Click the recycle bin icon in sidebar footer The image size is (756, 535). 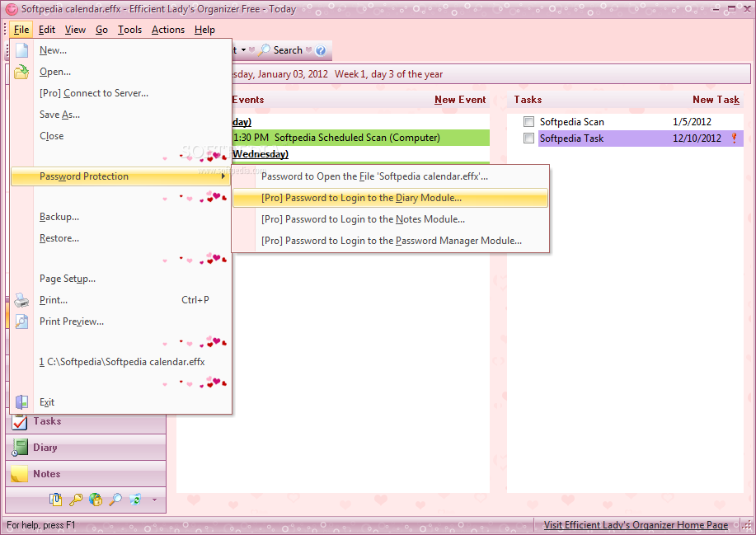(x=135, y=500)
